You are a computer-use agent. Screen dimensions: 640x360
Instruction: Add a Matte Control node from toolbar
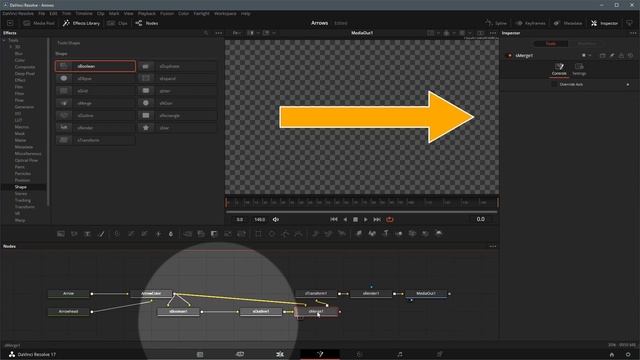pos(214,234)
